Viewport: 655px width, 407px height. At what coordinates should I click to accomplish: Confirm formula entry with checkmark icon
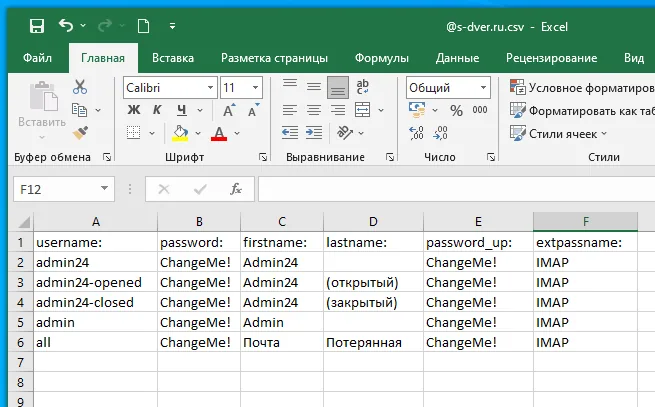tap(200, 189)
